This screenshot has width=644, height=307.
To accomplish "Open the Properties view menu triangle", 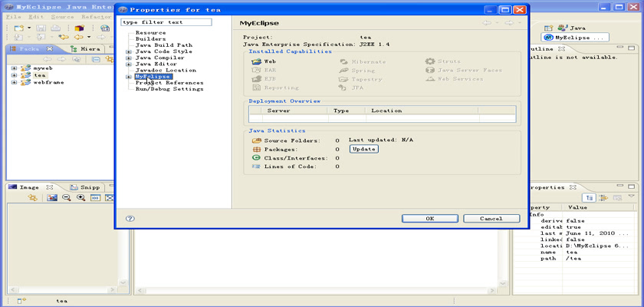I will point(632,196).
